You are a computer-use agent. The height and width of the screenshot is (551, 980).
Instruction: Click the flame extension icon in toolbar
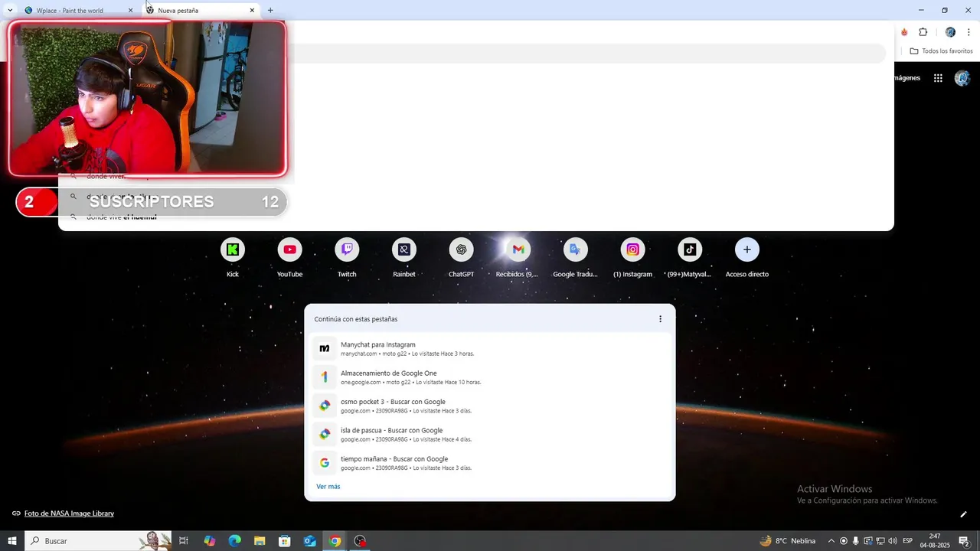coord(904,32)
